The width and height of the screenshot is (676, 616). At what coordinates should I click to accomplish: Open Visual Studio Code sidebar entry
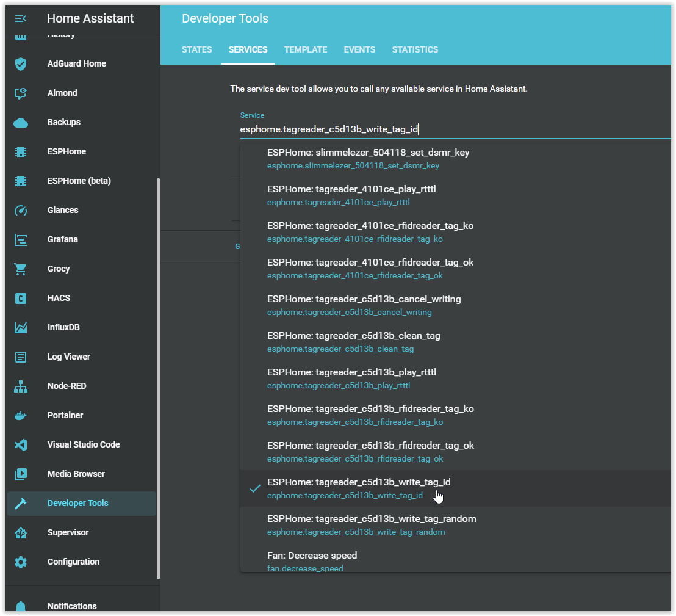tap(82, 444)
